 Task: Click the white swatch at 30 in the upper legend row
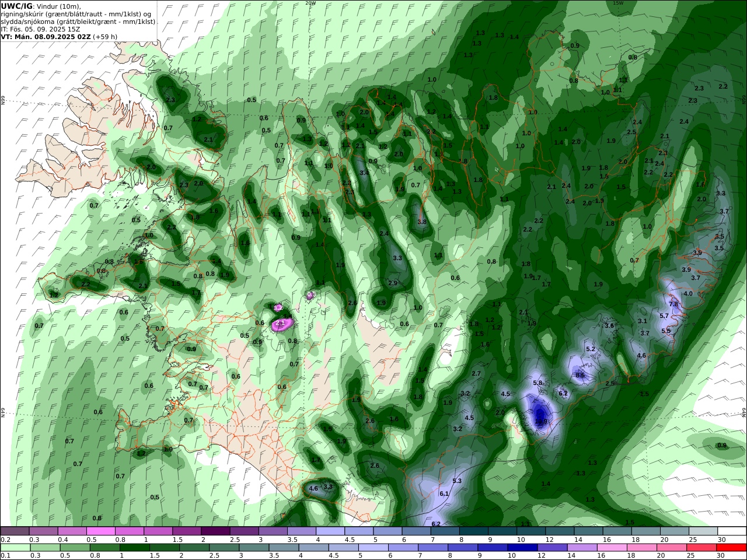tap(732, 531)
